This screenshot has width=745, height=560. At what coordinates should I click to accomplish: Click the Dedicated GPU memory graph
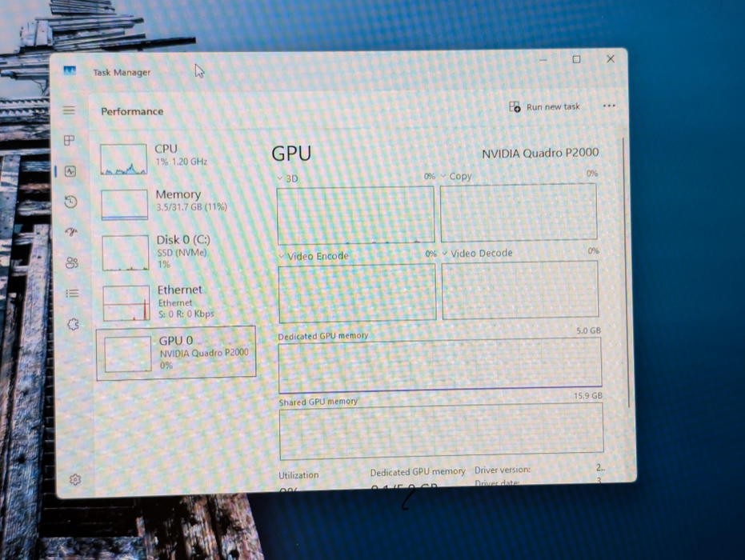[x=440, y=366]
